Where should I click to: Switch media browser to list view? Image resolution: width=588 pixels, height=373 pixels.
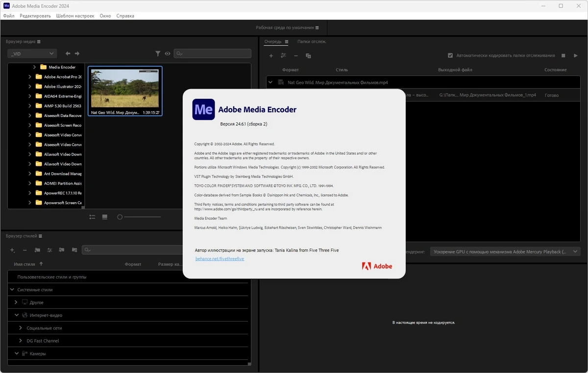click(92, 217)
